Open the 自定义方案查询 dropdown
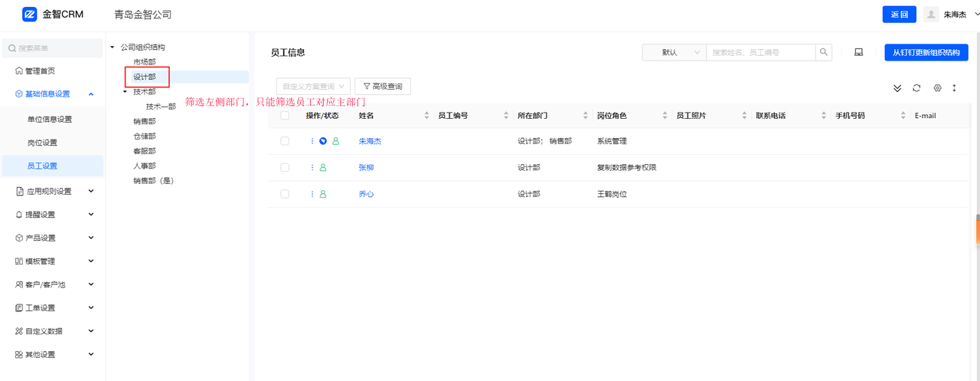This screenshot has height=381, width=980. [313, 87]
